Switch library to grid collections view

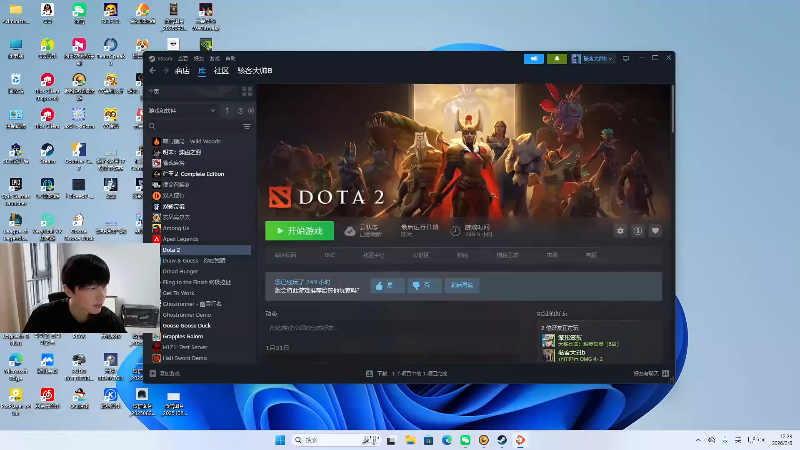(x=247, y=91)
